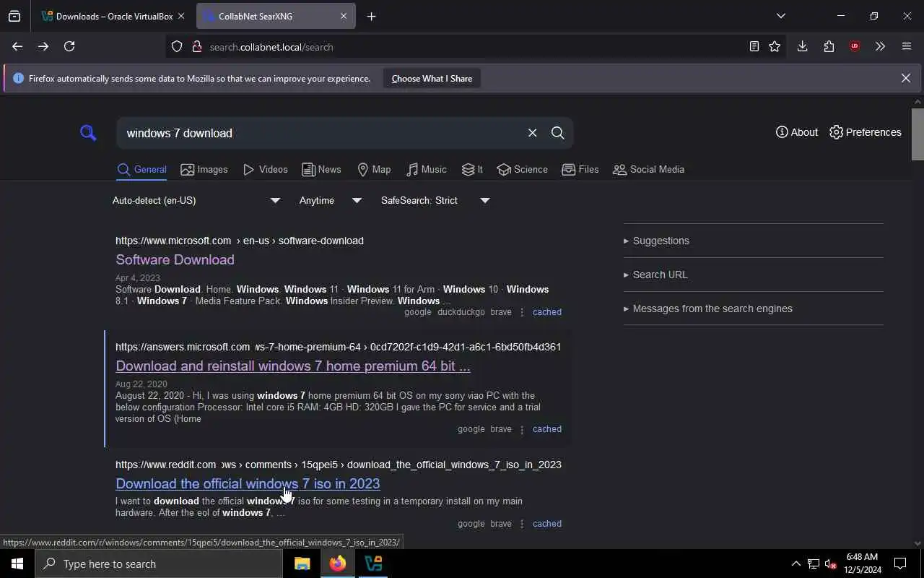The image size is (924, 578).
Task: Open the Anytime time range dropdown
Action: 331,200
